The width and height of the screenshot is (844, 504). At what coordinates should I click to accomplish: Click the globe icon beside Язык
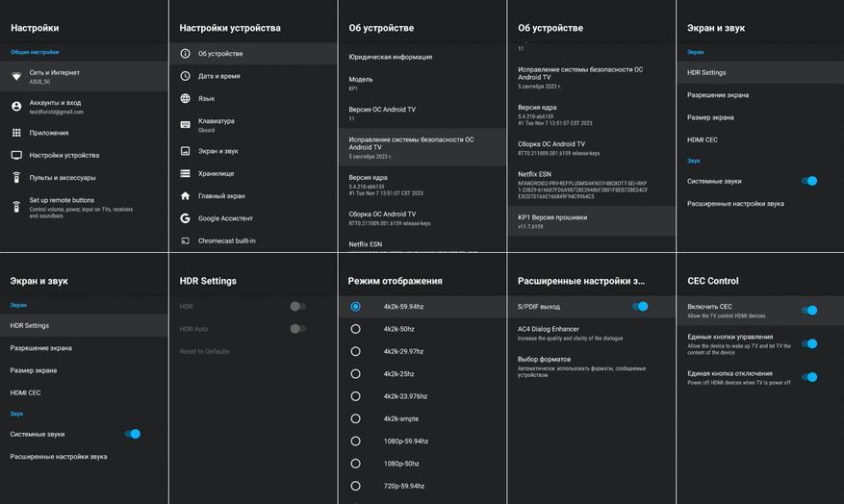(x=185, y=98)
